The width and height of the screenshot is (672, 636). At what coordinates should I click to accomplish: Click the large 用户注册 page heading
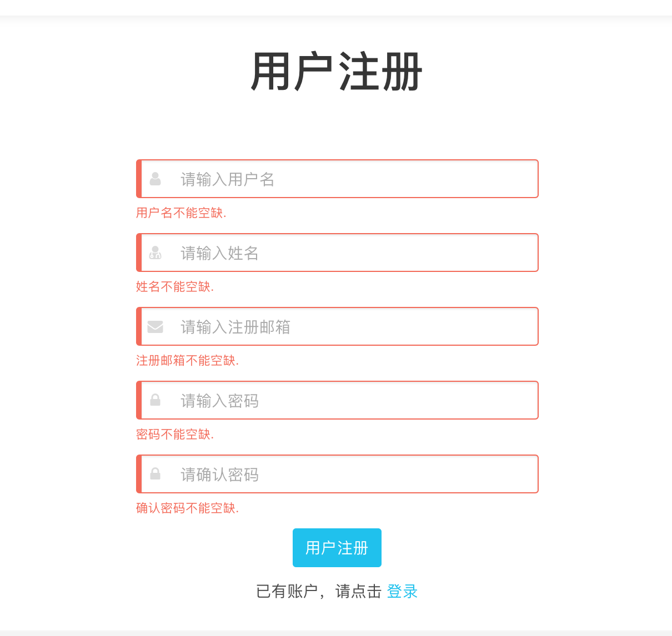[x=337, y=72]
